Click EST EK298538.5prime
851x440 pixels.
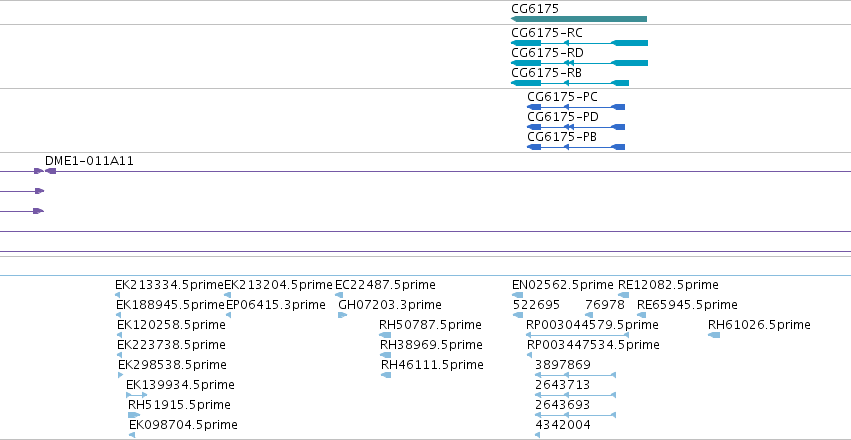click(x=172, y=365)
